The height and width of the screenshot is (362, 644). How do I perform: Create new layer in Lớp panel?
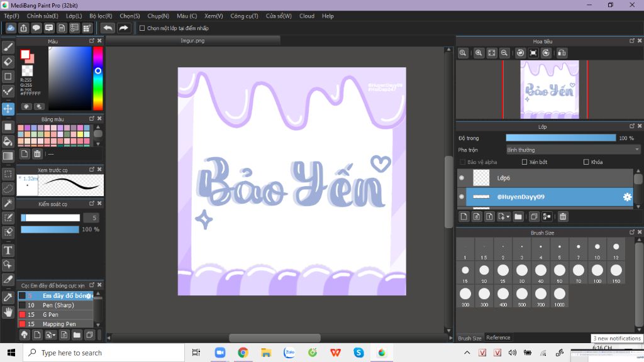tap(464, 217)
